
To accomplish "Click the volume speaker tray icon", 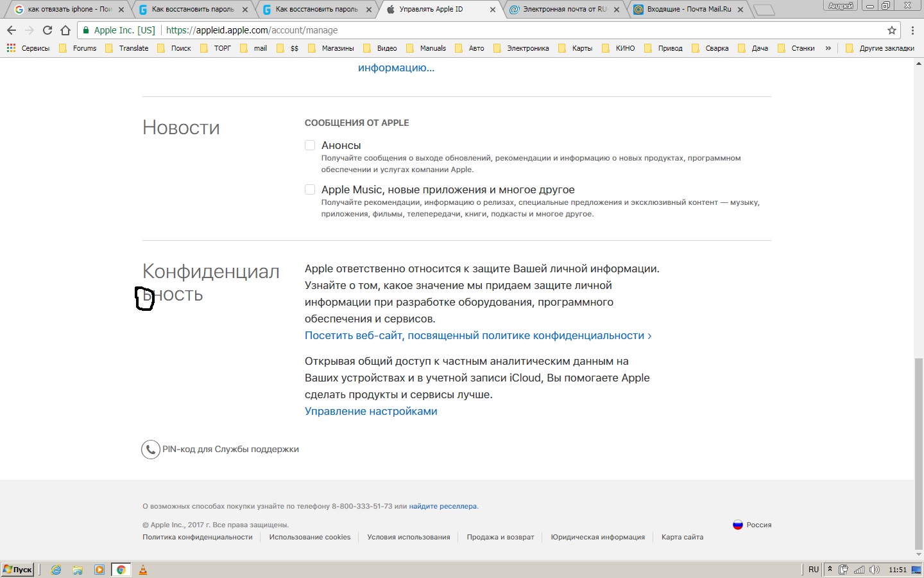I will pyautogui.click(x=875, y=570).
